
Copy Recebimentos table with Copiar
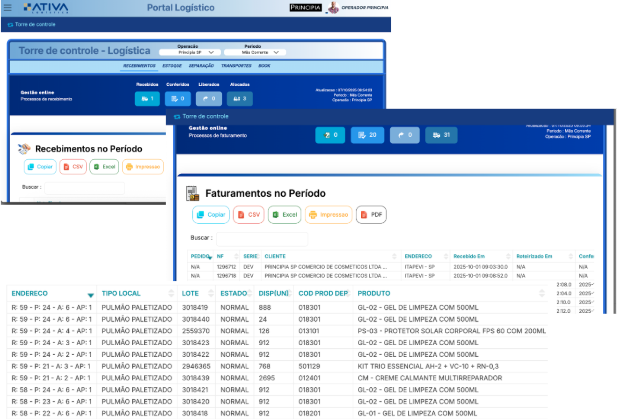40,167
